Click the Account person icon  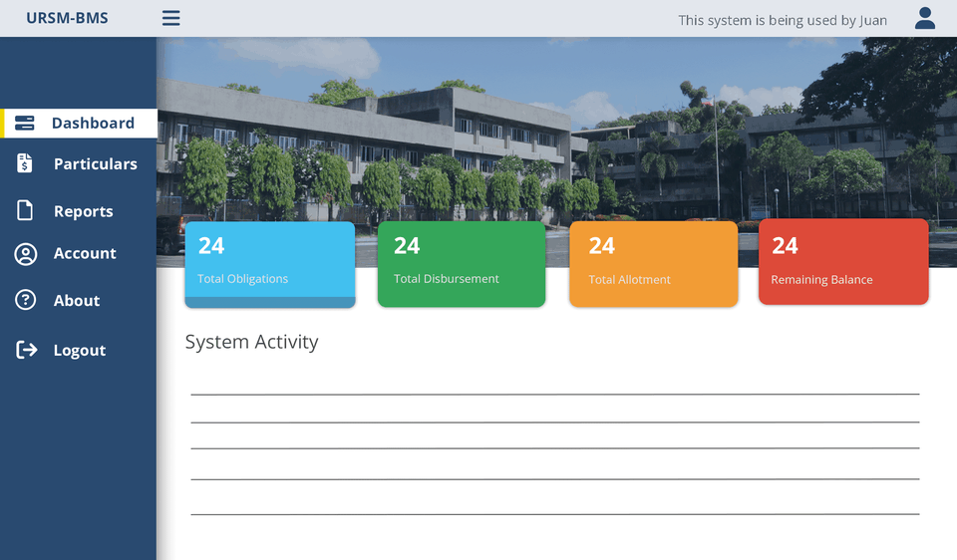[25, 254]
